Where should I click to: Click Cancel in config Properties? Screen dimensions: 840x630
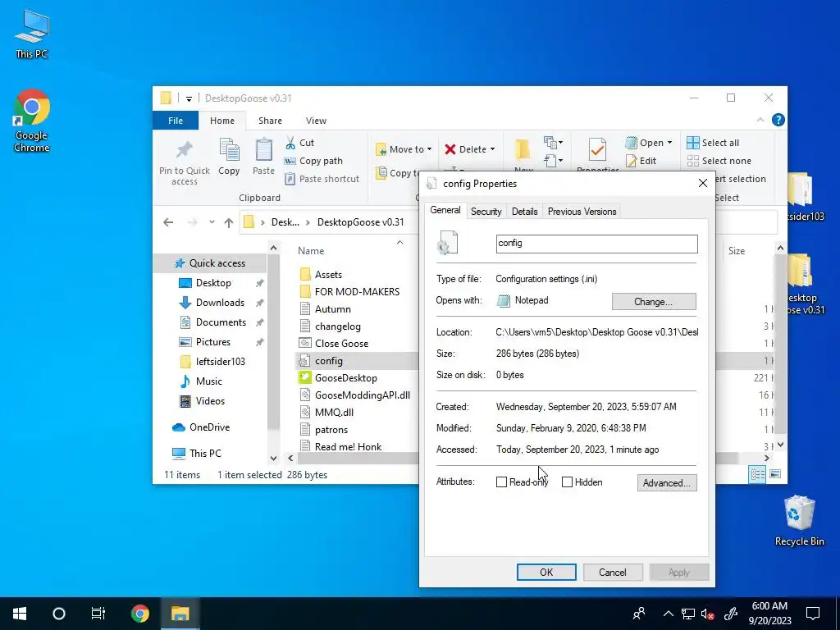612,572
